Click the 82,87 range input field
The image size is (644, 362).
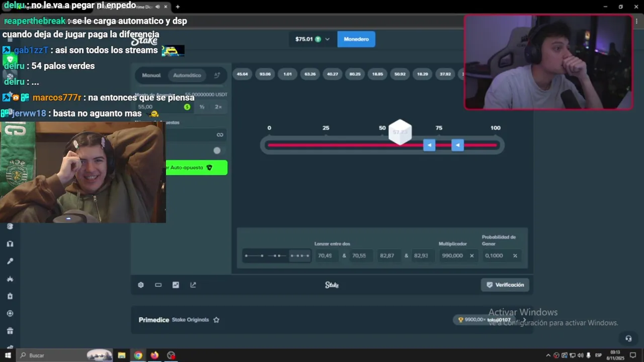click(x=389, y=255)
